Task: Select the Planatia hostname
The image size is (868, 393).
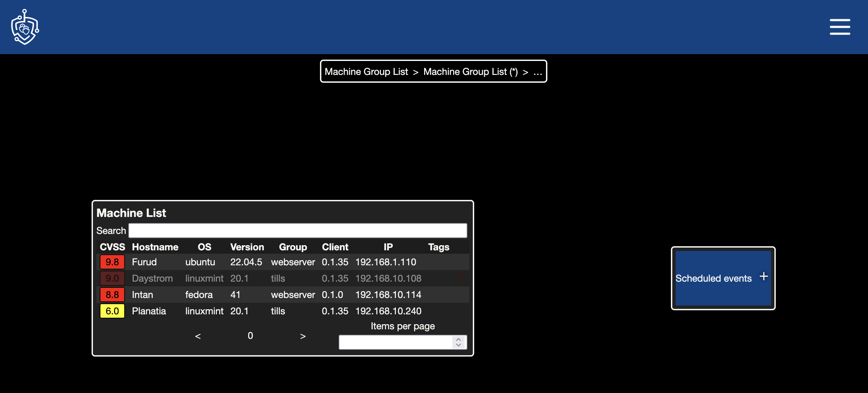Action: 149,311
